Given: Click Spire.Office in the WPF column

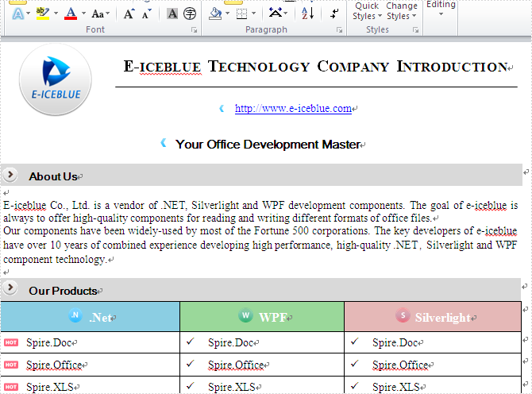Looking at the screenshot, I should click(236, 365).
